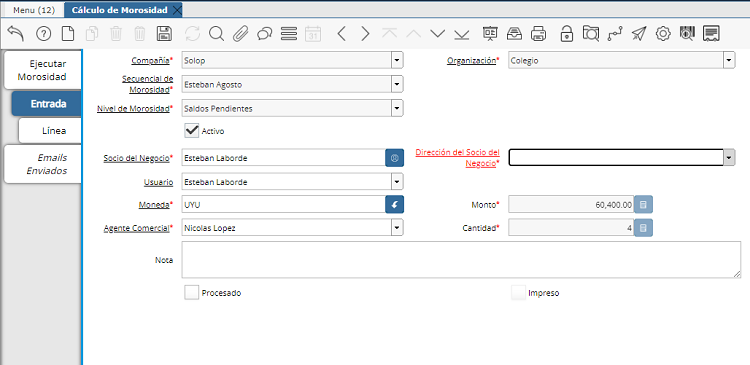Image resolution: width=750 pixels, height=365 pixels.
Task: Open the Cantidad calculator button
Action: pyautogui.click(x=643, y=228)
